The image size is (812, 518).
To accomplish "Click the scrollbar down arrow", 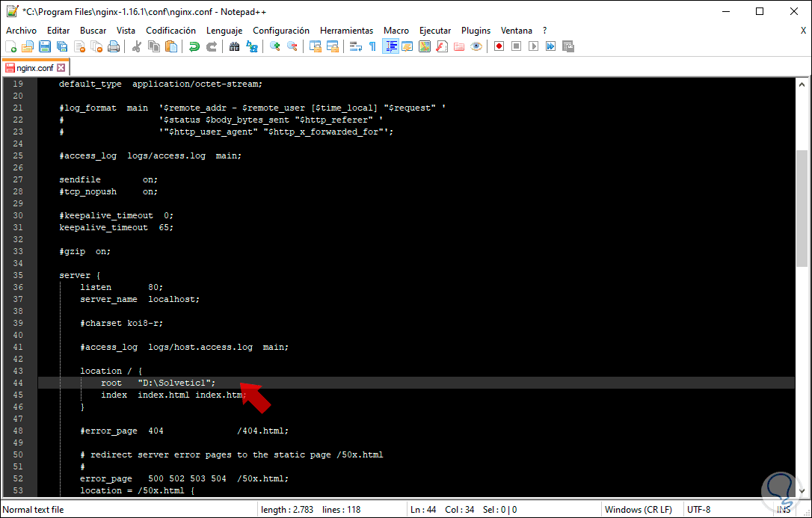I will (802, 490).
